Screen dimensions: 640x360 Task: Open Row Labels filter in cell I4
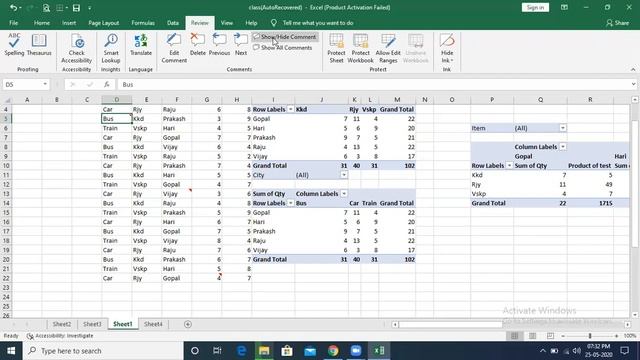point(291,109)
